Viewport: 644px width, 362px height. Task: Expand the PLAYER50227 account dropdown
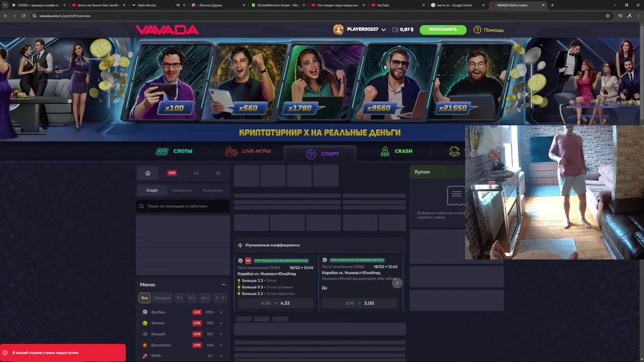(x=383, y=30)
